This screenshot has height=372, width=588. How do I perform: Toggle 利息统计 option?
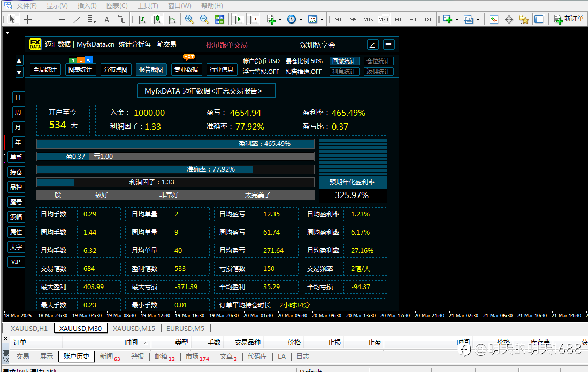coord(344,72)
